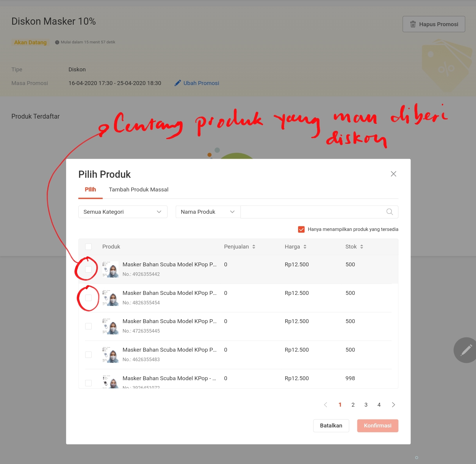The width and height of the screenshot is (476, 464).
Task: Click Hapus Promosi button
Action: pyautogui.click(x=434, y=24)
